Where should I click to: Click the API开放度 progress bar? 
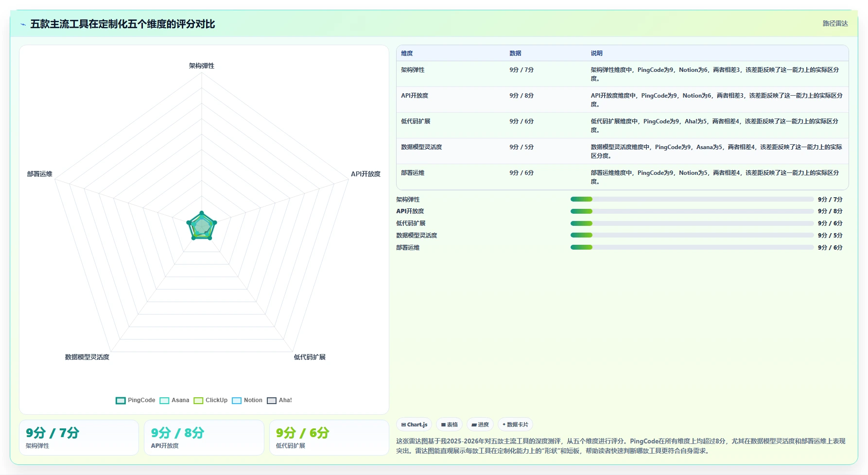(692, 211)
